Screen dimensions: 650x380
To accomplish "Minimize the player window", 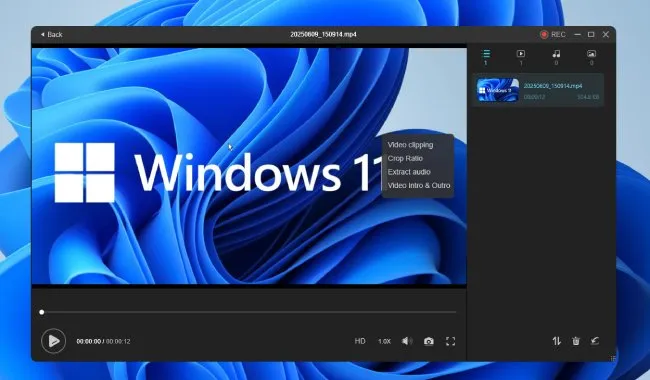I will click(577, 34).
